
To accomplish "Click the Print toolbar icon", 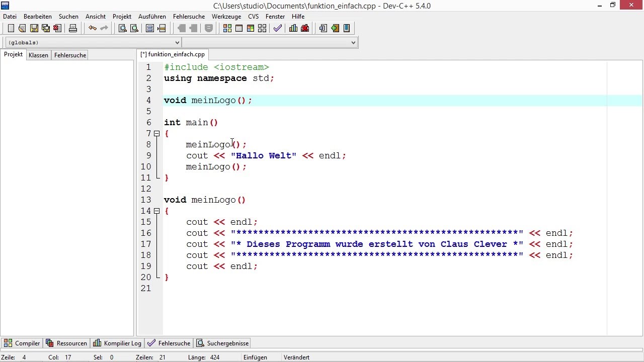I will [x=73, y=28].
